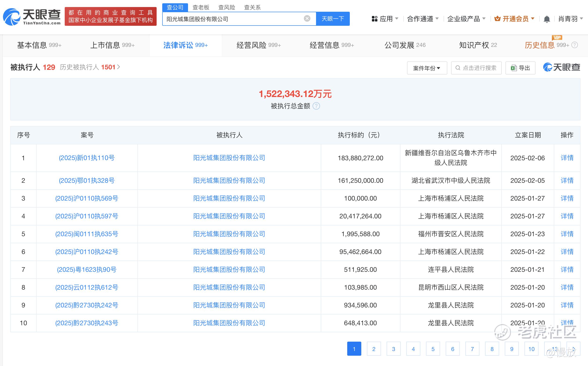Click the 点击进行搜索 search field
This screenshot has width=588, height=366.
476,68
